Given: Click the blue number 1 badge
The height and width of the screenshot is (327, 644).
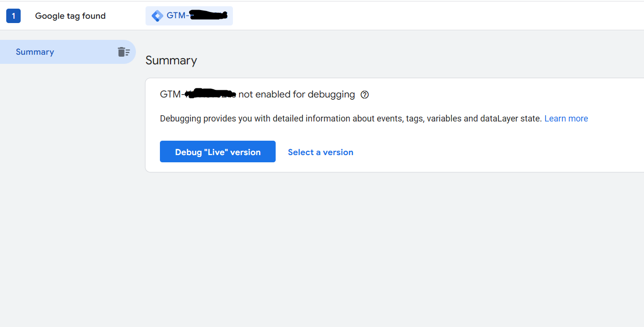Looking at the screenshot, I should click(13, 16).
